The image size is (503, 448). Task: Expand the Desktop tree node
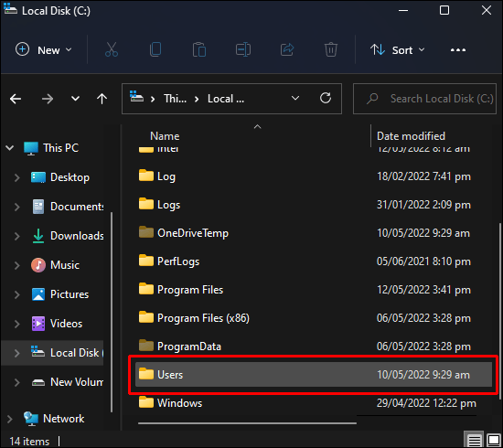click(x=17, y=177)
